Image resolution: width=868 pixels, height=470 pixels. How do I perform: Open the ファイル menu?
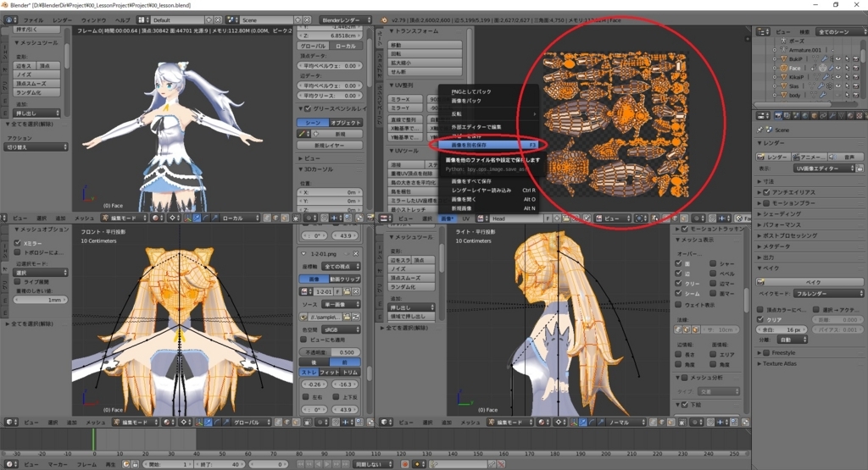(33, 20)
